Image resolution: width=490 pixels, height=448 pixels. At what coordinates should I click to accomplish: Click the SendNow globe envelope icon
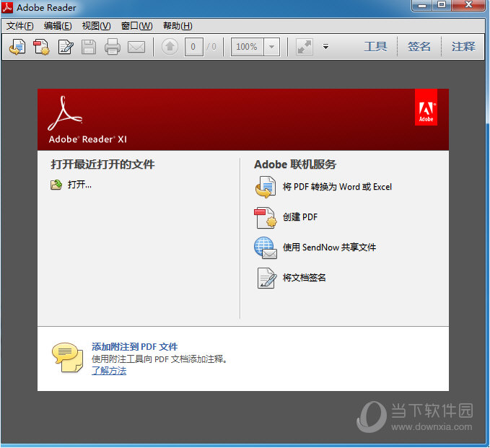pos(266,247)
